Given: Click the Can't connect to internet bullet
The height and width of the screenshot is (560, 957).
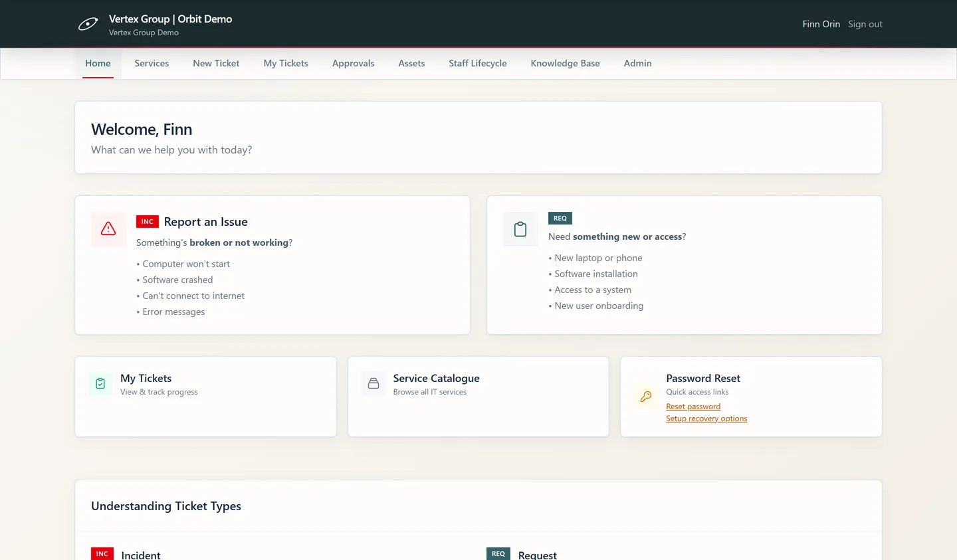Looking at the screenshot, I should (191, 296).
